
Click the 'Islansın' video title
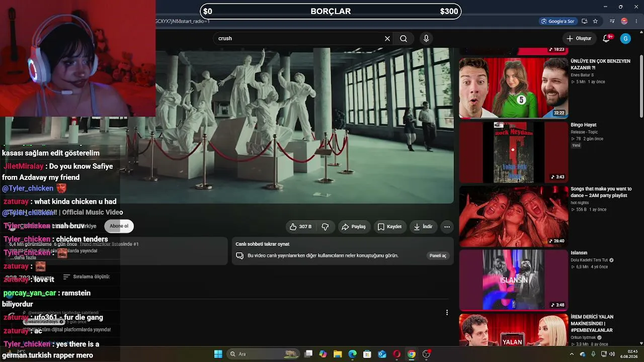[x=579, y=253]
